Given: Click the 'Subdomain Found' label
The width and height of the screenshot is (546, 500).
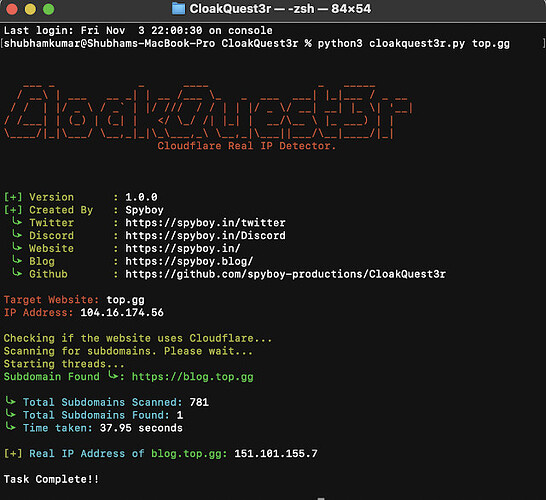Looking at the screenshot, I should click(x=52, y=377).
